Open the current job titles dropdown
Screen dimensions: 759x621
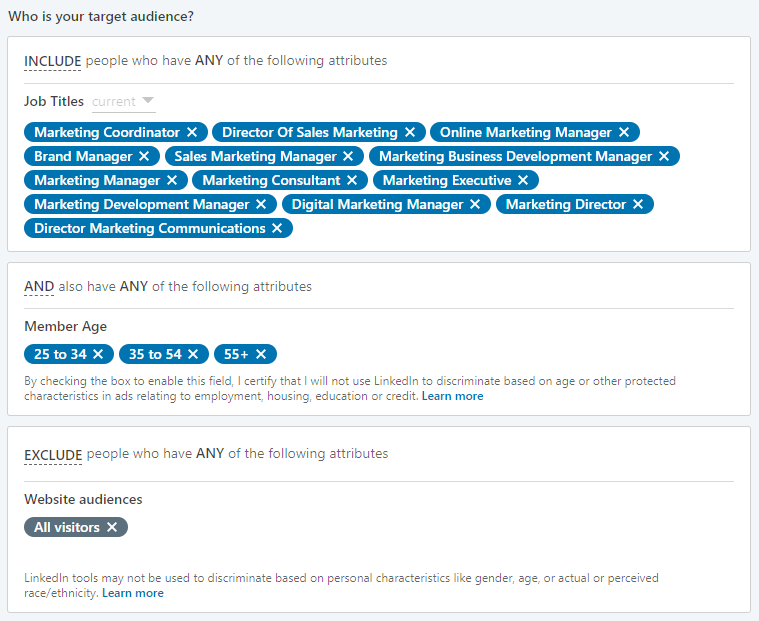123,102
